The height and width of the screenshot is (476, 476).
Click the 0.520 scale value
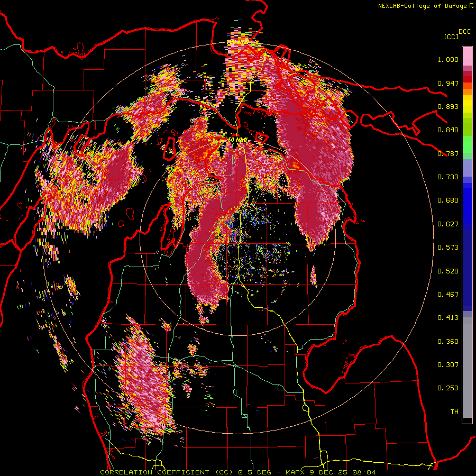tap(448, 271)
